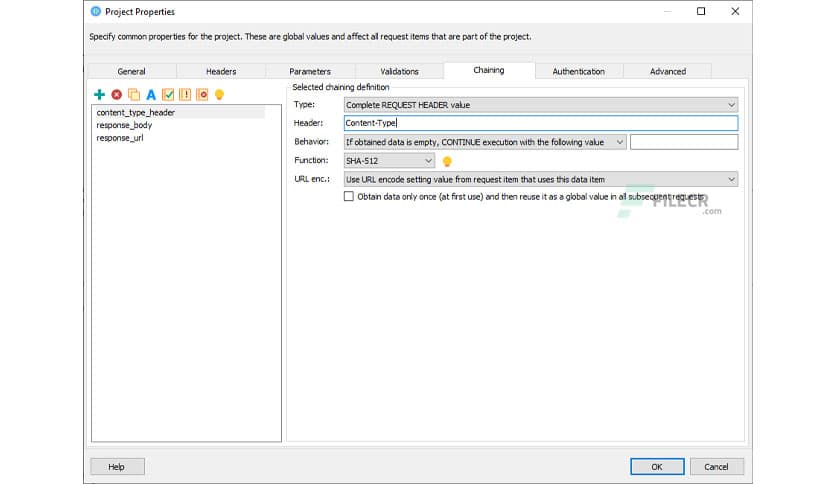
Task: Select the Validations tab
Action: [x=399, y=71]
